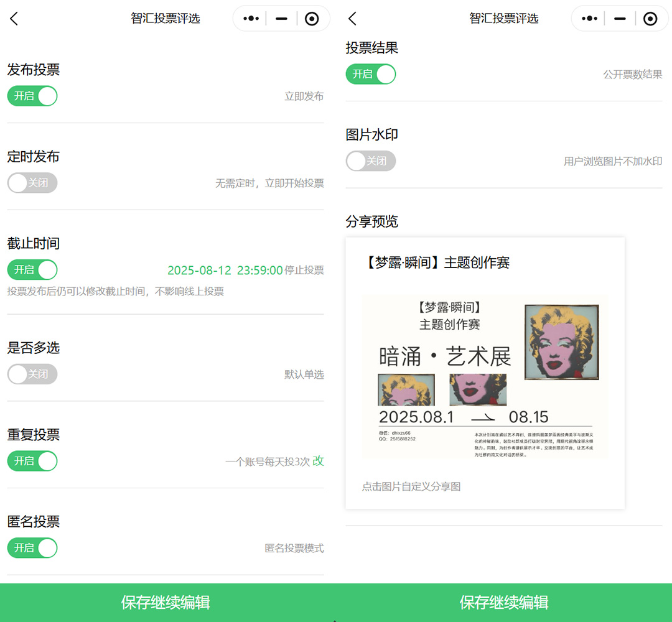
Task: Click the 默认单选 status text
Action: click(304, 374)
